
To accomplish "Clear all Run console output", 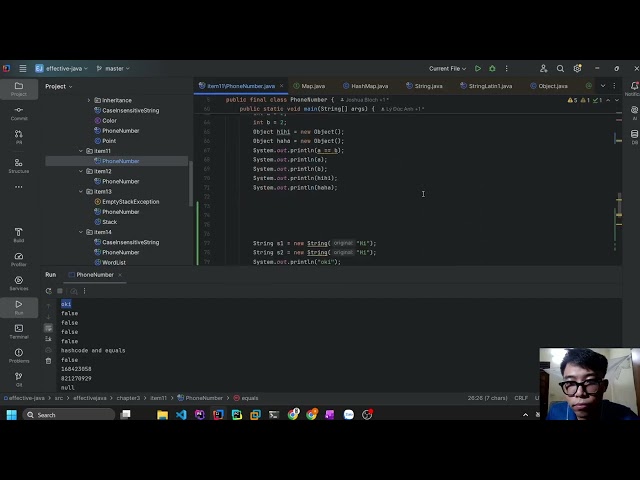I will coord(49,361).
